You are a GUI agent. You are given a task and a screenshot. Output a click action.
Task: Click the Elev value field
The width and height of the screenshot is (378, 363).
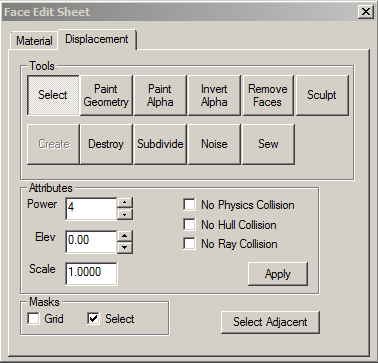(91, 241)
